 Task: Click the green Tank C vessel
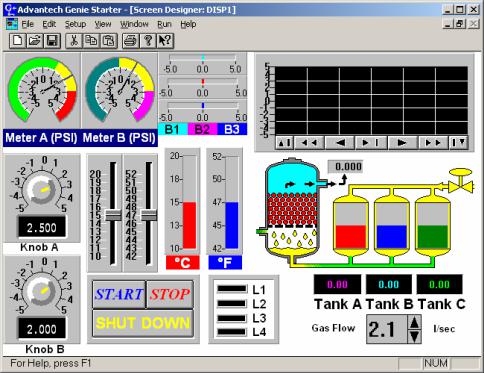coord(433,226)
